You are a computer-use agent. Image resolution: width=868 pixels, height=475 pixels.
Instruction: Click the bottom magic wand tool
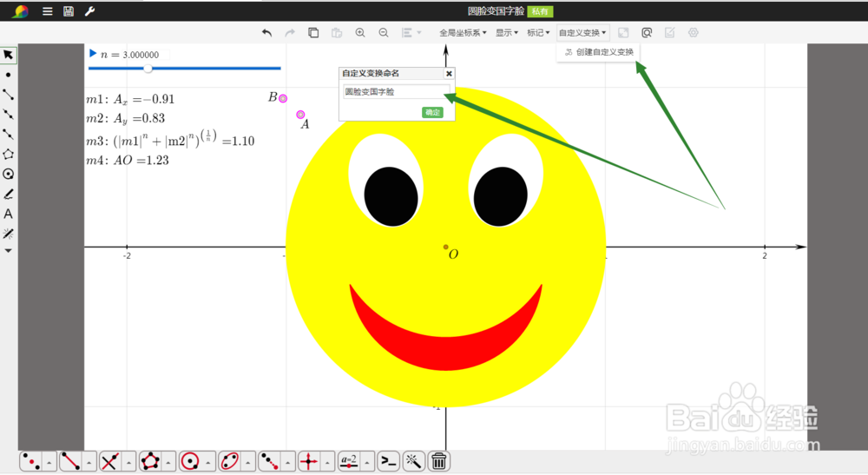pos(413,461)
